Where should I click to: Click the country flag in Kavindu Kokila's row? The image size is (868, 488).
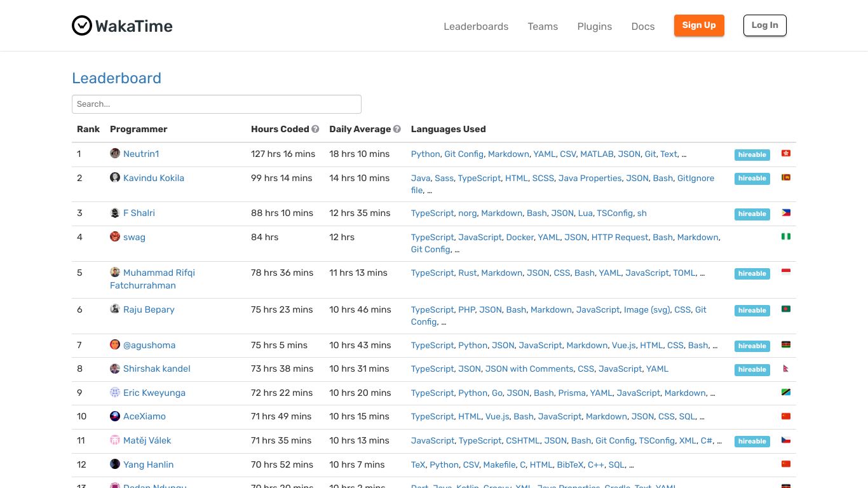click(x=786, y=177)
